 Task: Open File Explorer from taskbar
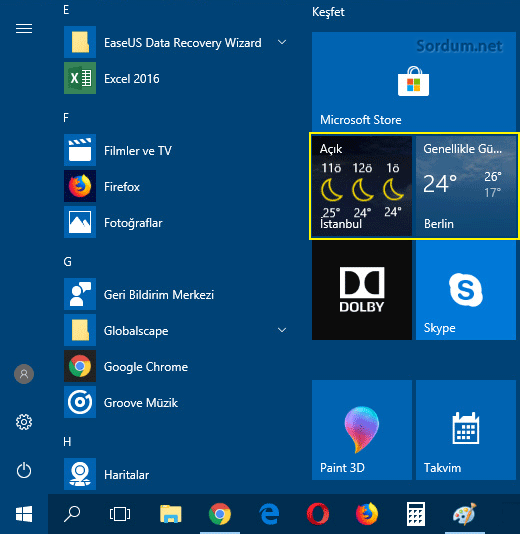click(171, 514)
